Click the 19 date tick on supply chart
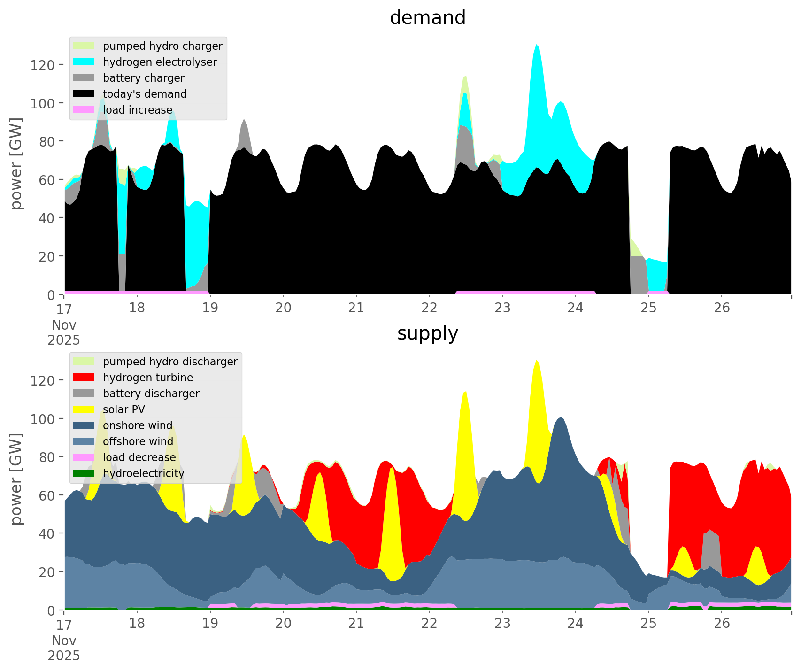The width and height of the screenshot is (801, 672). (x=210, y=624)
